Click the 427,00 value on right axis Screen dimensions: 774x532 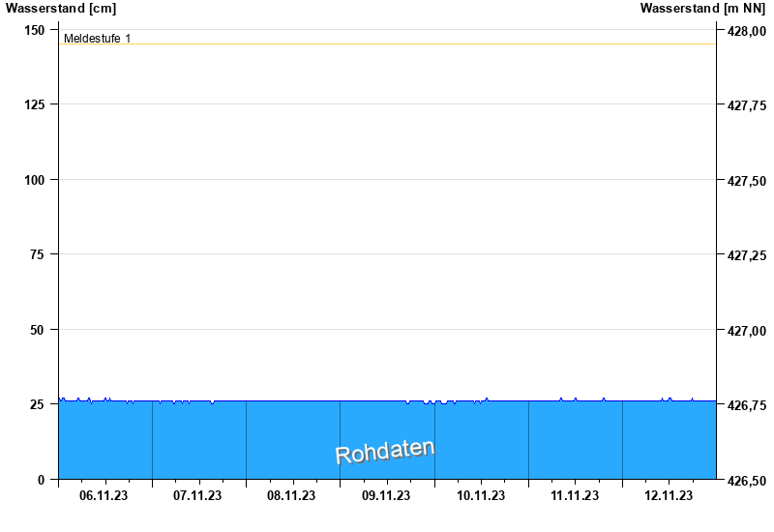[x=746, y=331]
